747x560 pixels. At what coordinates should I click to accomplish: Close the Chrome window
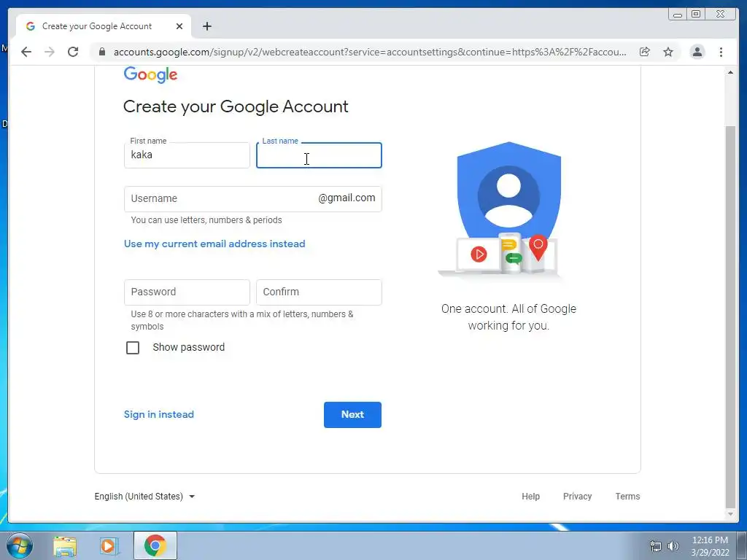721,15
